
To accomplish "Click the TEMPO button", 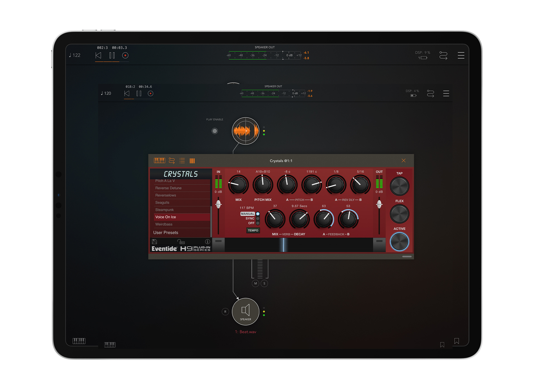I will tap(253, 231).
